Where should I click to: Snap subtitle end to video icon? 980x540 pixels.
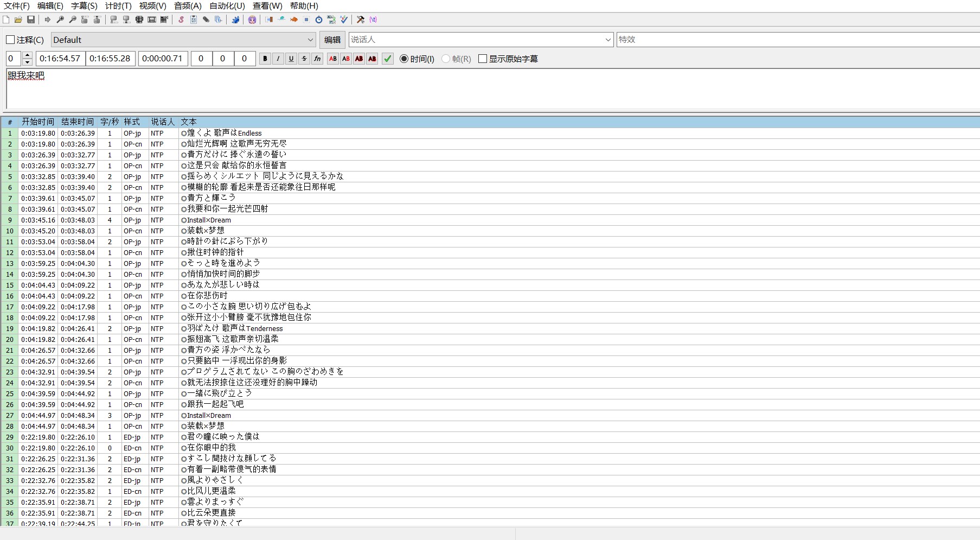point(126,20)
